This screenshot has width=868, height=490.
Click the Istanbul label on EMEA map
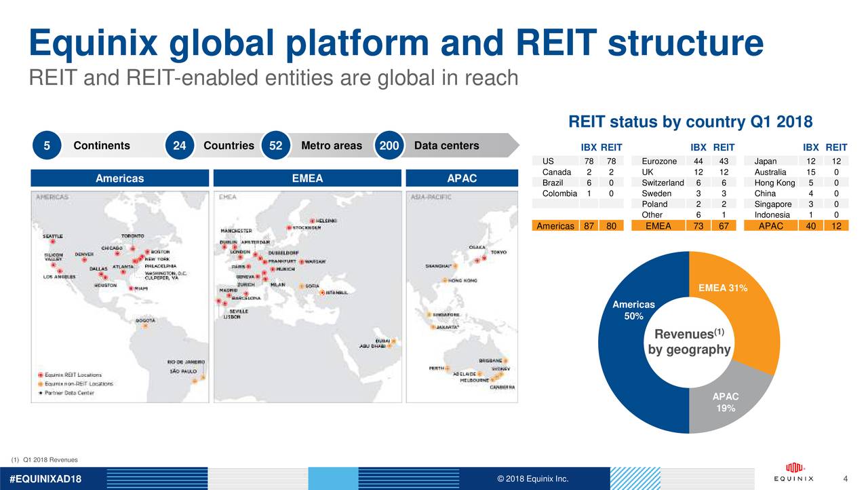tap(337, 293)
